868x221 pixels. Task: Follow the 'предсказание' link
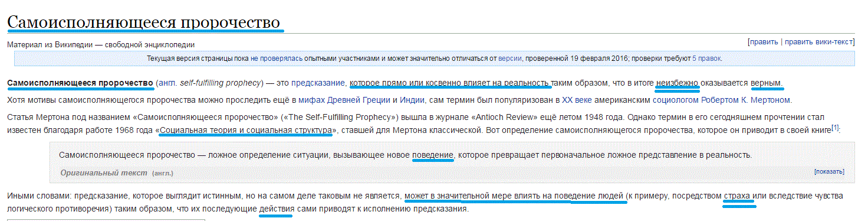318,83
